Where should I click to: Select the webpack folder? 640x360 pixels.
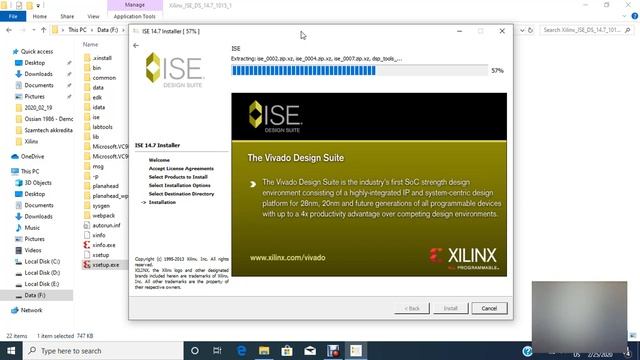tap(103, 216)
